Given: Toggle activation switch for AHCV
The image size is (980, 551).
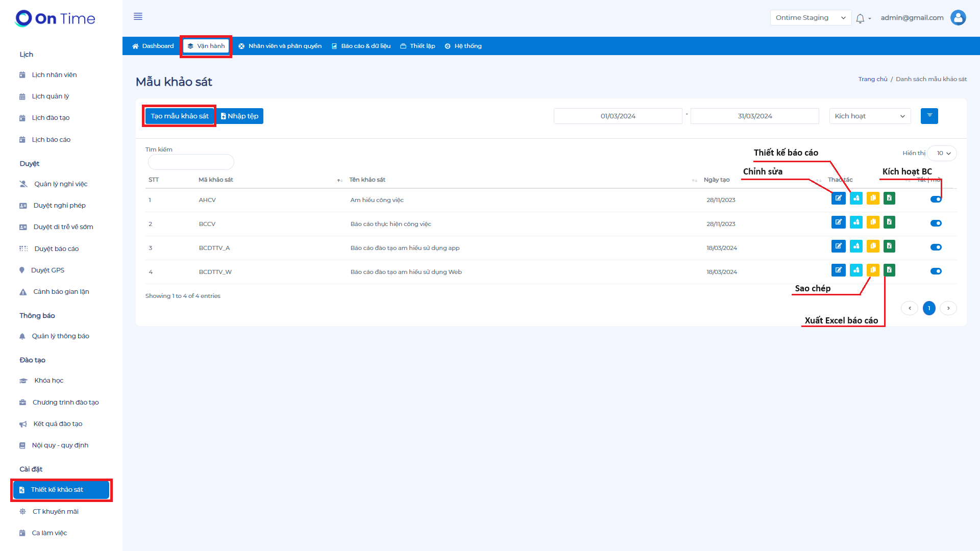Looking at the screenshot, I should [x=936, y=199].
